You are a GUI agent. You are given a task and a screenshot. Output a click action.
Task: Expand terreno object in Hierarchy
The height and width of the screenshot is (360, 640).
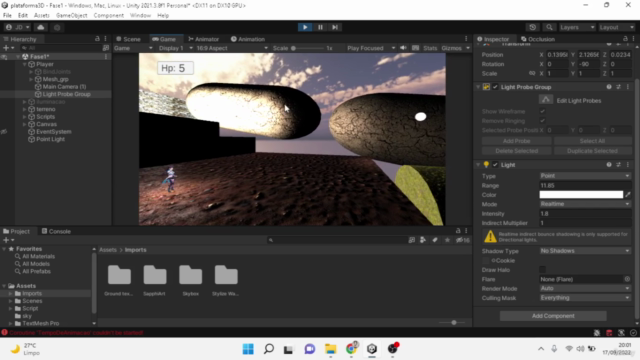pyautogui.click(x=24, y=109)
